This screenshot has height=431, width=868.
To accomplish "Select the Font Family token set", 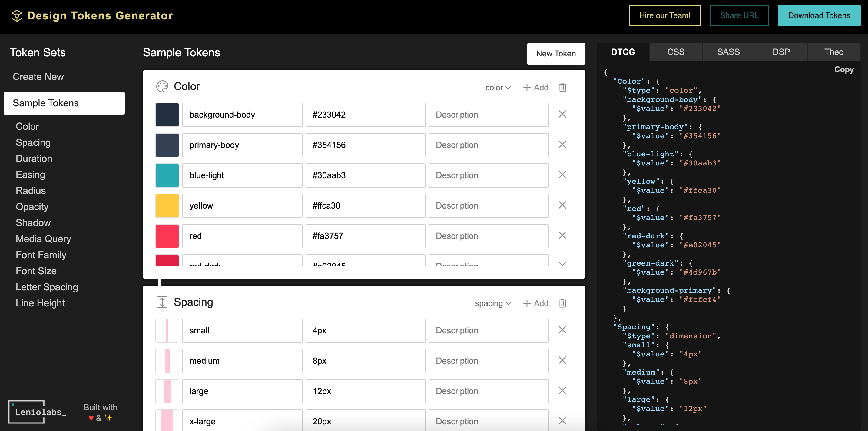I will pyautogui.click(x=41, y=255).
